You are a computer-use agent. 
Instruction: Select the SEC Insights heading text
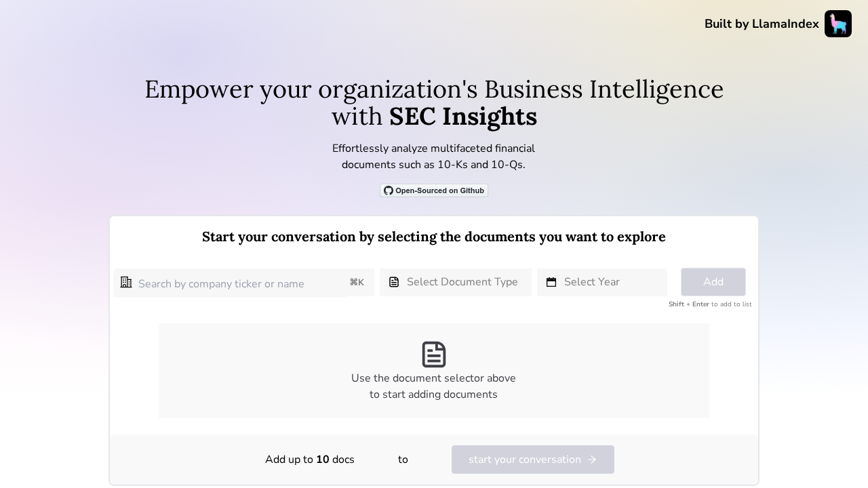(x=463, y=116)
